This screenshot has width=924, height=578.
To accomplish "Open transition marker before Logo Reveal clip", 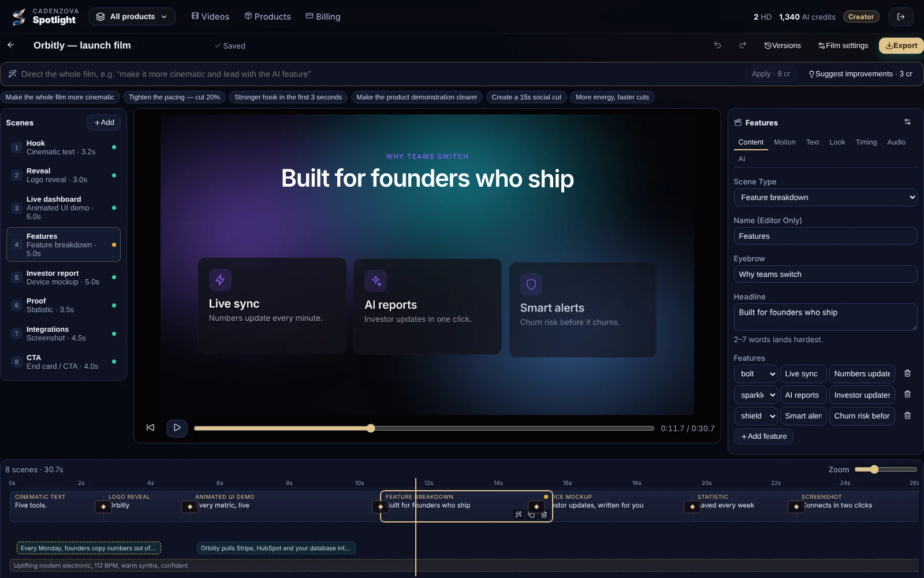I will pyautogui.click(x=103, y=507).
